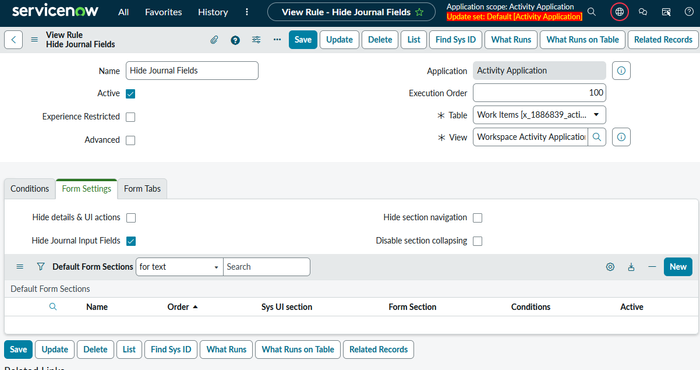Show Application record info icon
Viewport: 700px width, 370px height.
(621, 71)
